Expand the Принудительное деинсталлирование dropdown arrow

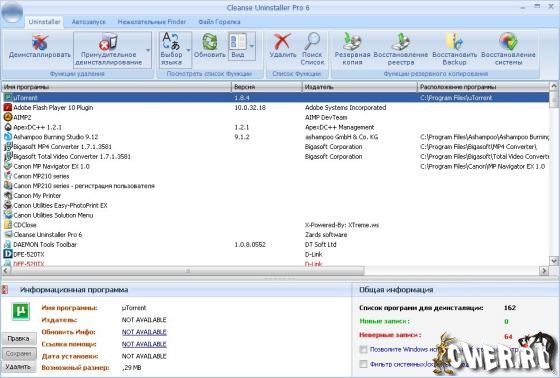pos(148,50)
